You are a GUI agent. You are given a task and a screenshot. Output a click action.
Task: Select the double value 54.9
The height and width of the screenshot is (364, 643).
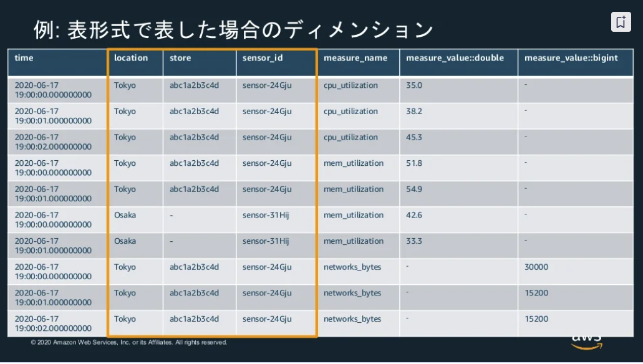(413, 189)
